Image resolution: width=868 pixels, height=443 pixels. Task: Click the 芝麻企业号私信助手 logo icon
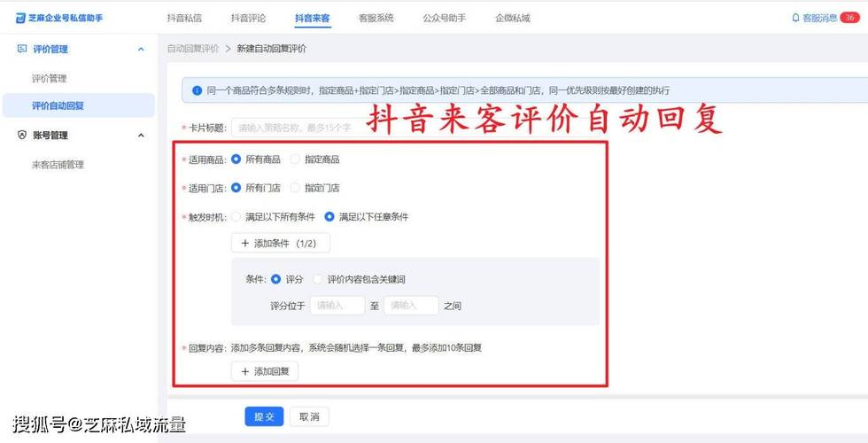tap(20, 19)
